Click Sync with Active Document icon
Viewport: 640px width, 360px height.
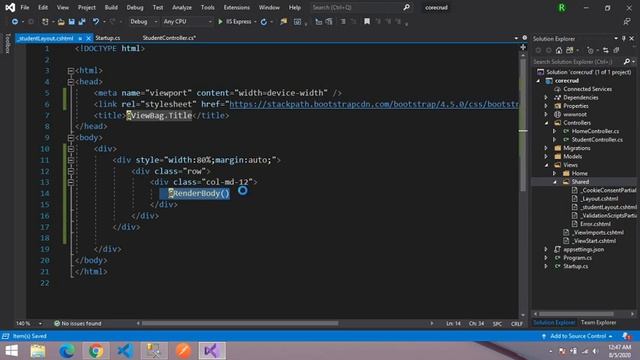(x=606, y=50)
